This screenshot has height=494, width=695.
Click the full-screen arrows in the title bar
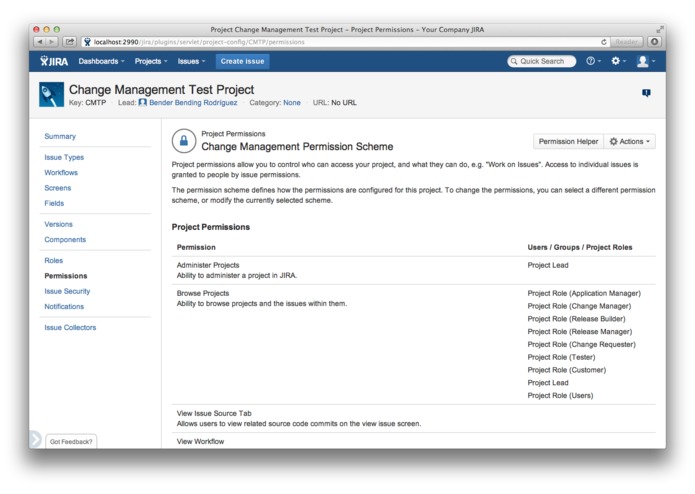pos(660,29)
